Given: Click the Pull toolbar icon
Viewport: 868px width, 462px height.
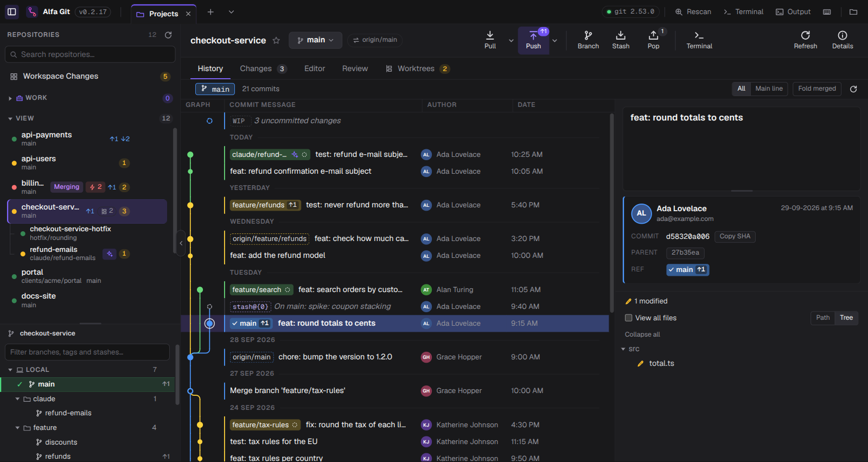Looking at the screenshot, I should [490, 40].
